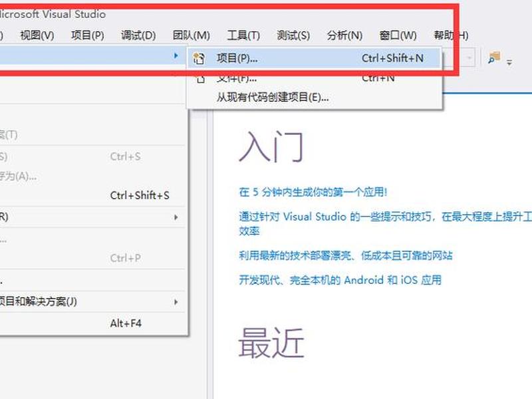Click the new file icon in submenu
The height and width of the screenshot is (399, 532).
click(201, 79)
